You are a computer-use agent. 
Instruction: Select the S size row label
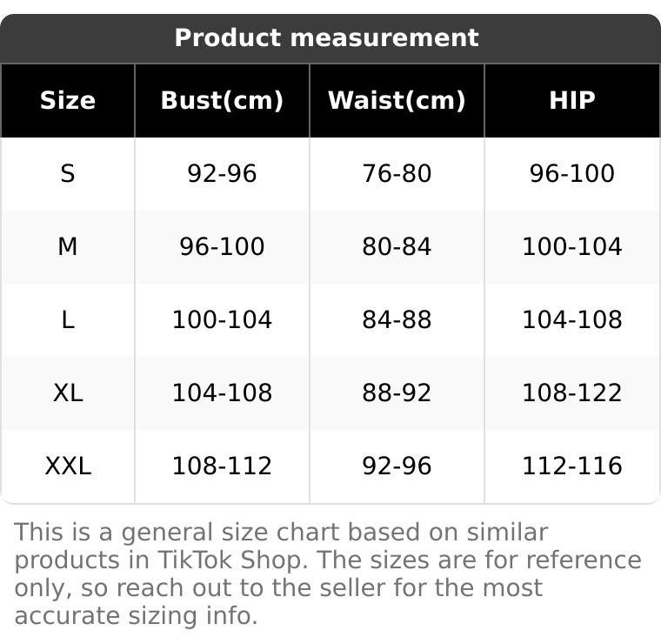[x=68, y=174]
